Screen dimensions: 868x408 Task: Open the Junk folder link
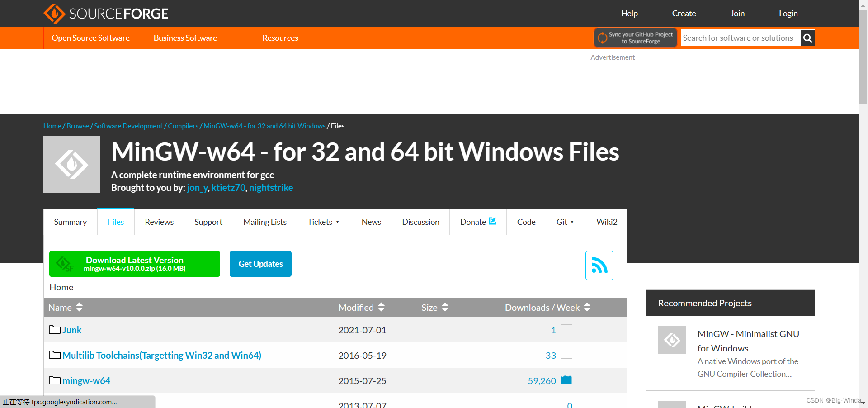point(72,330)
